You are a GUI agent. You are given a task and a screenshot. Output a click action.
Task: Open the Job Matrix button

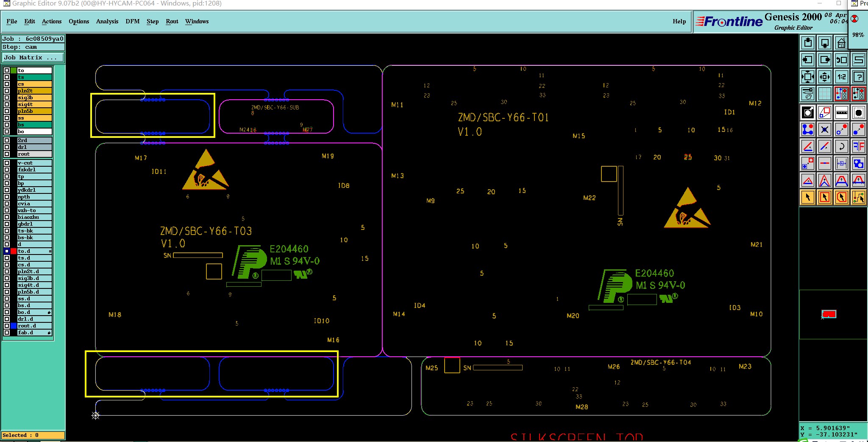(33, 58)
